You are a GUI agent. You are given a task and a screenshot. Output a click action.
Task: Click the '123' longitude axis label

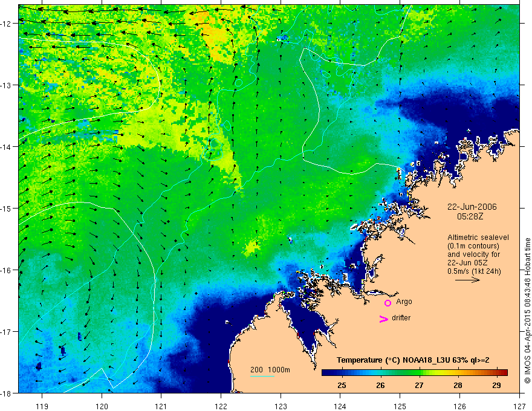(281, 406)
